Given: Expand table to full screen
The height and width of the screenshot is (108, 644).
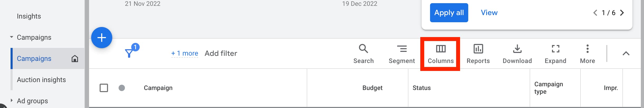Looking at the screenshot, I should 555,49.
